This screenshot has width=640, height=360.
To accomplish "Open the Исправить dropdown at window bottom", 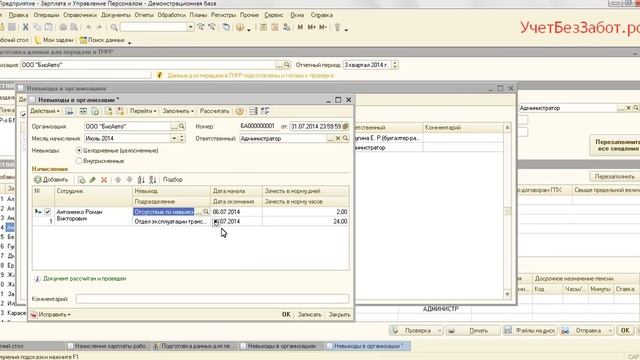I will (x=51, y=314).
